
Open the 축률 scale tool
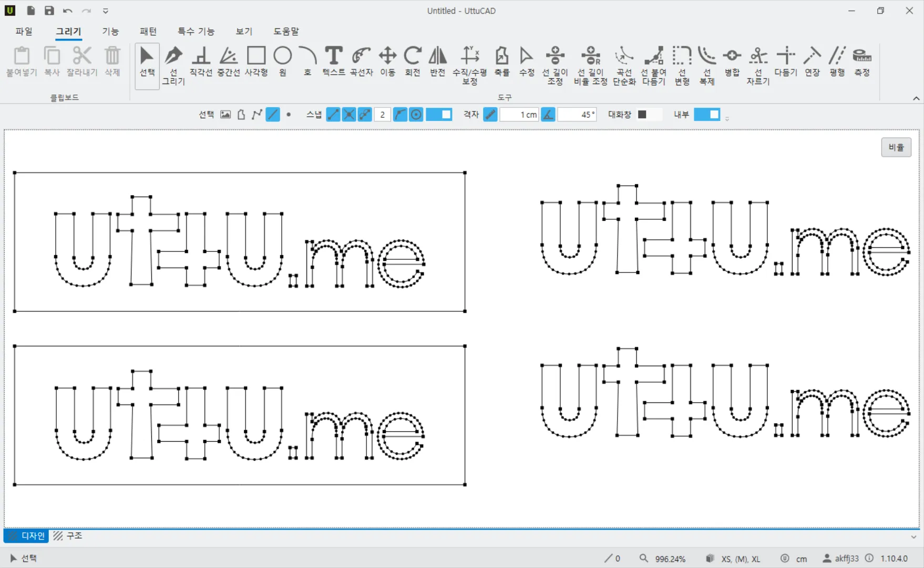pos(502,62)
